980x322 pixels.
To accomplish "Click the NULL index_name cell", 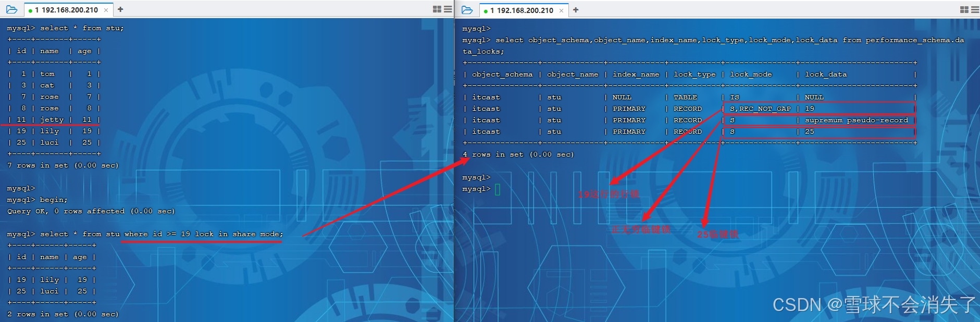I will [x=622, y=97].
